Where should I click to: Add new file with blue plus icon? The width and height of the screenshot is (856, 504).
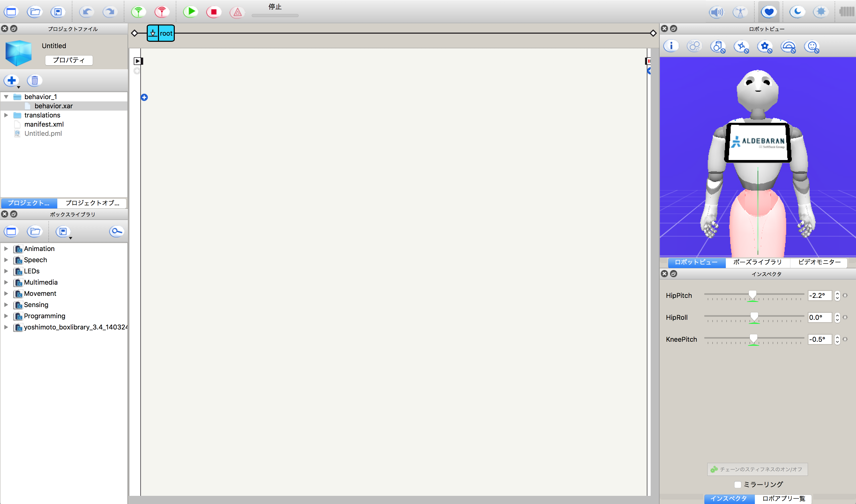[x=11, y=81]
